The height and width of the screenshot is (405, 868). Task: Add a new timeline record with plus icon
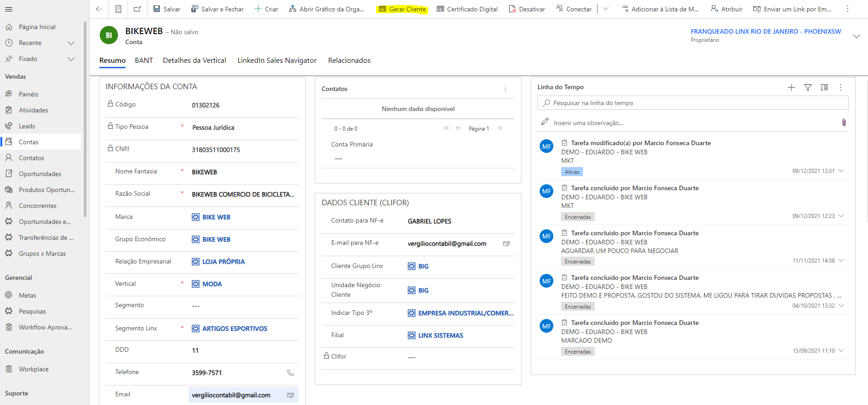click(x=791, y=87)
